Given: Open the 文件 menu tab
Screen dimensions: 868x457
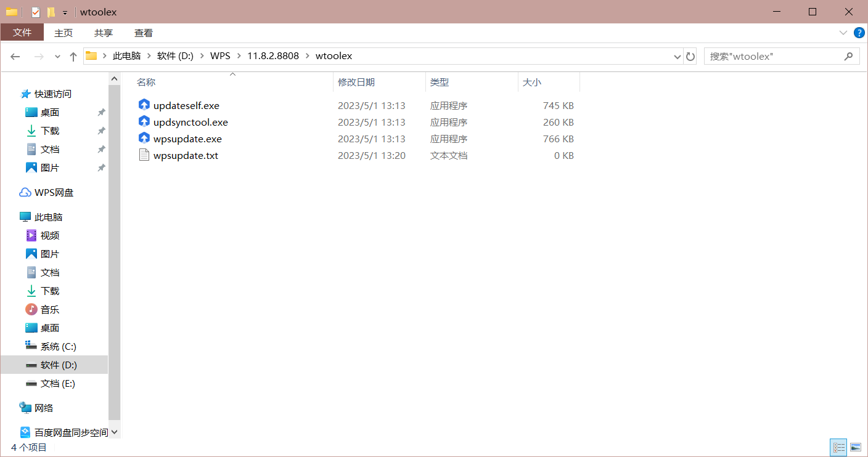Looking at the screenshot, I should [x=22, y=33].
